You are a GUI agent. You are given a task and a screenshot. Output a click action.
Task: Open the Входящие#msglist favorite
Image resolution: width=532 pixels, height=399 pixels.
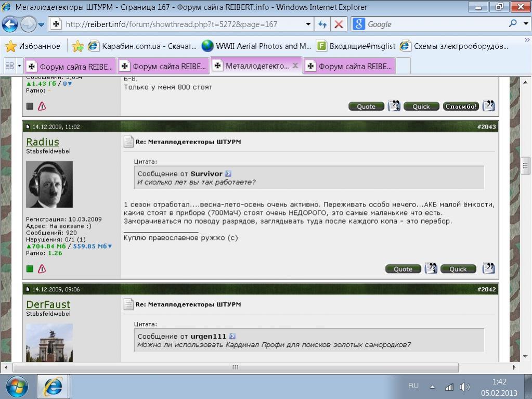pos(356,46)
